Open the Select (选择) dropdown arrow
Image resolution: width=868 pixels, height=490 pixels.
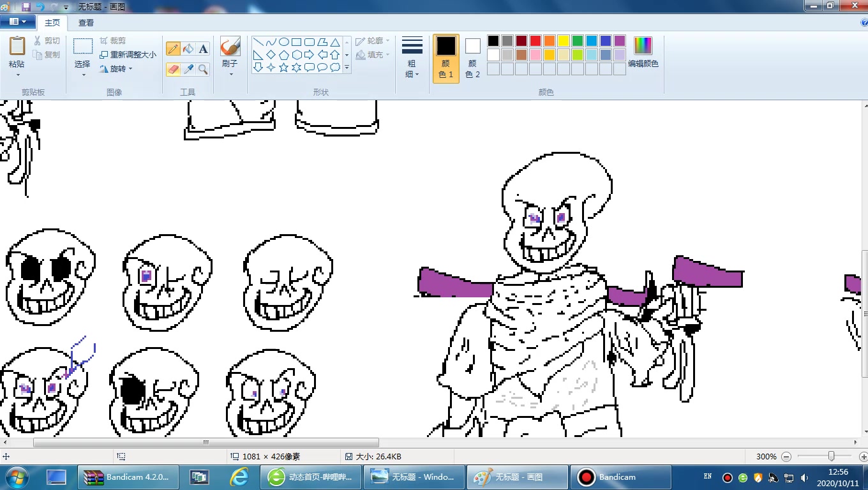(83, 75)
